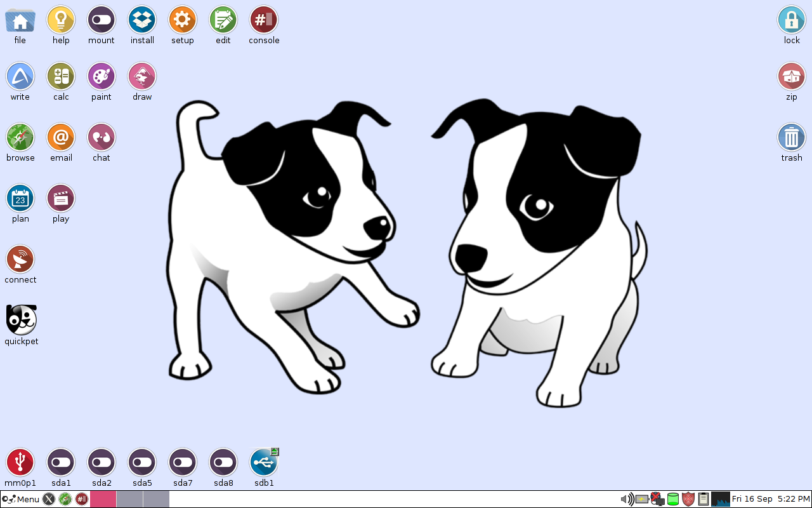Open the calc desktop icon
Screen dimensions: 812x508
point(61,77)
